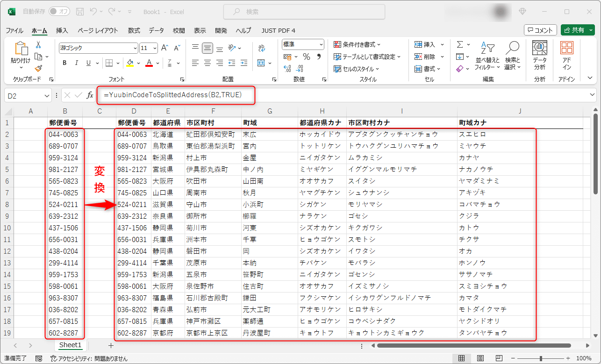This screenshot has height=364, width=601.
Task: Click the Format Painter brush icon
Action: 38,68
